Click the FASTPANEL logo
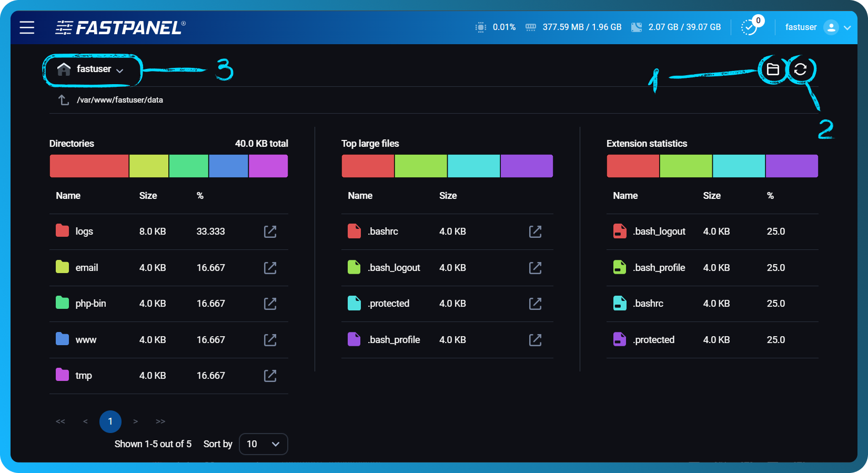Image resolution: width=868 pixels, height=473 pixels. (x=120, y=27)
